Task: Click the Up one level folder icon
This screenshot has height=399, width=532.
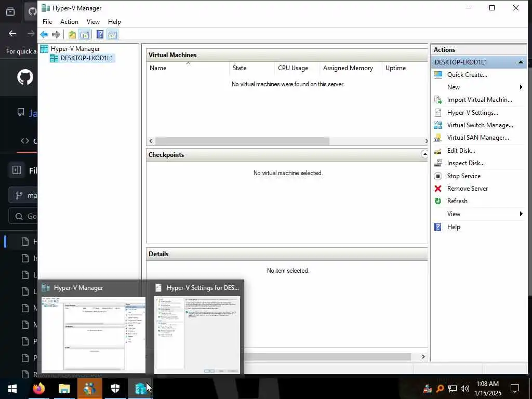Action: tap(72, 34)
